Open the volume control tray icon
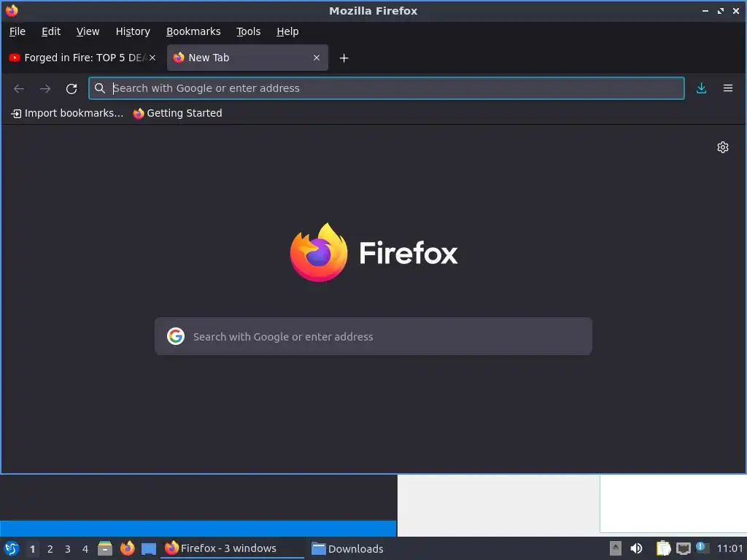 (636, 548)
